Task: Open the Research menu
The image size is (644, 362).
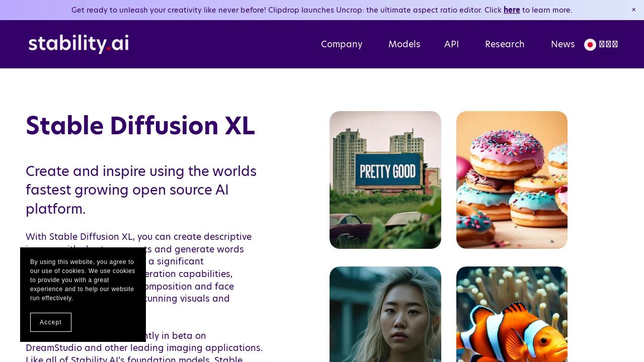Action: 505,44
